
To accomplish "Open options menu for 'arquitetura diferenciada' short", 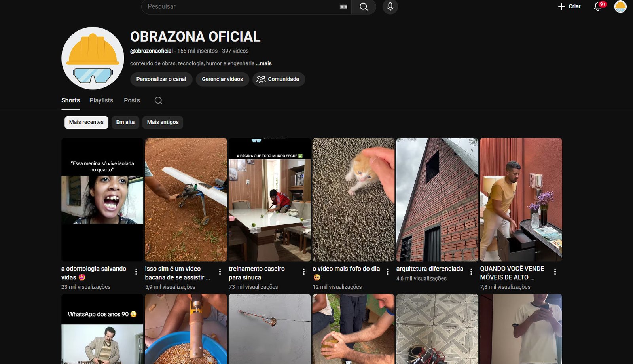I will pyautogui.click(x=471, y=271).
